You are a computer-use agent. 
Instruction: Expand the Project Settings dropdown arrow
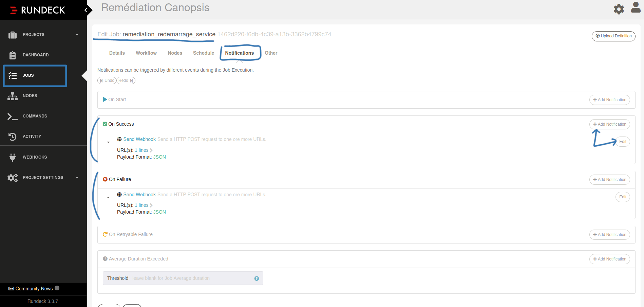(x=77, y=178)
